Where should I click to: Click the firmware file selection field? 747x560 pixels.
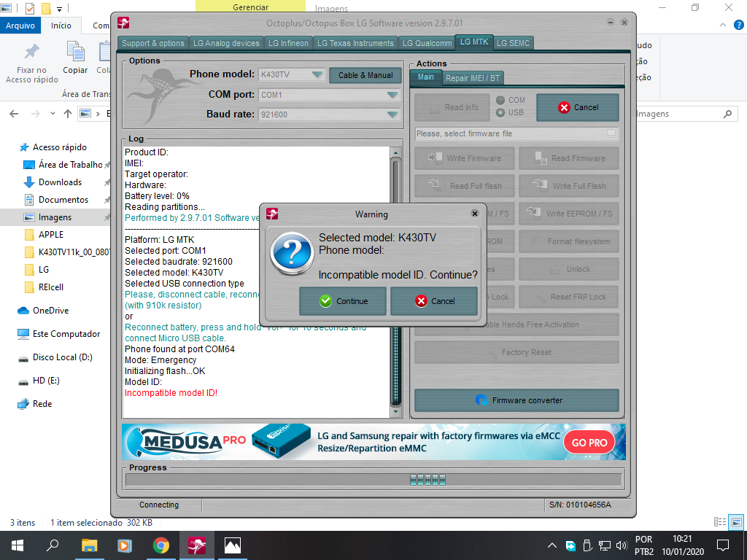click(517, 134)
